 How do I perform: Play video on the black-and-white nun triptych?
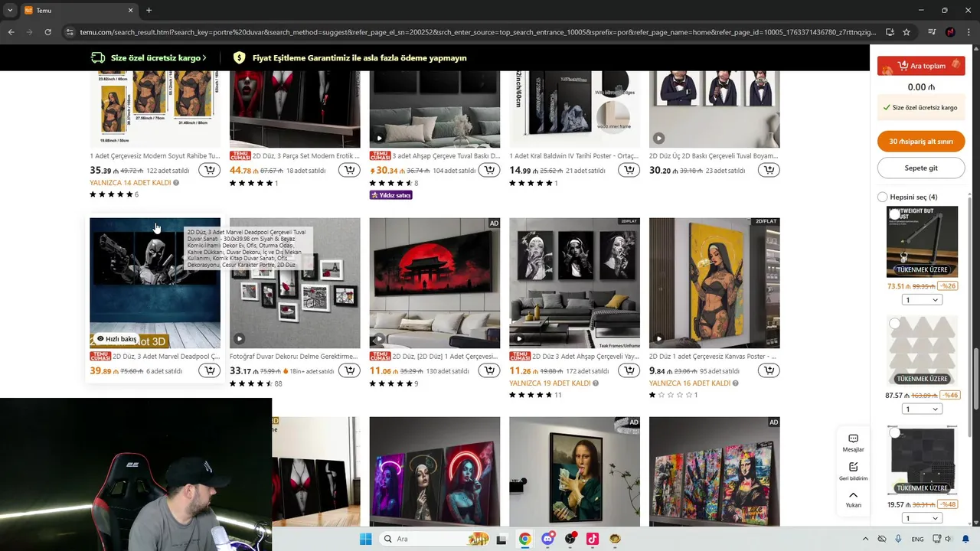point(519,338)
